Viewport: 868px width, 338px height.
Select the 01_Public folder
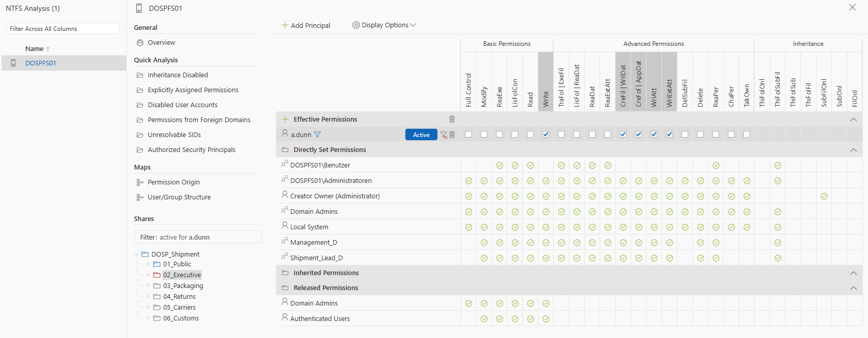point(177,264)
